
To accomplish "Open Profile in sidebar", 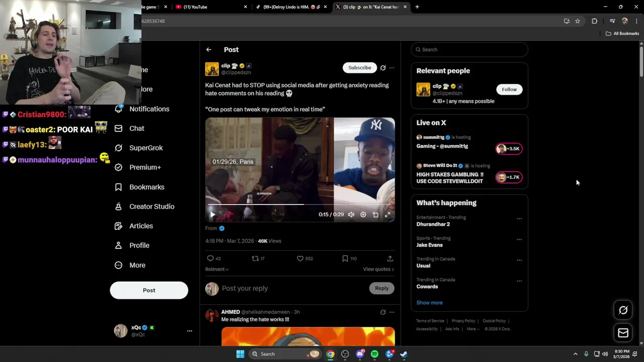I will tap(132, 245).
